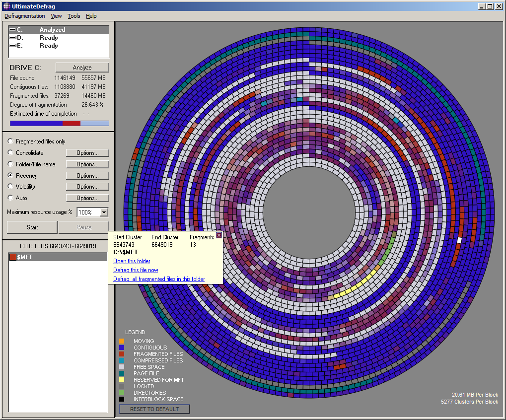Click the COMPRESSED FILES cyan legend swatch
The image size is (506, 420).
pos(122,360)
